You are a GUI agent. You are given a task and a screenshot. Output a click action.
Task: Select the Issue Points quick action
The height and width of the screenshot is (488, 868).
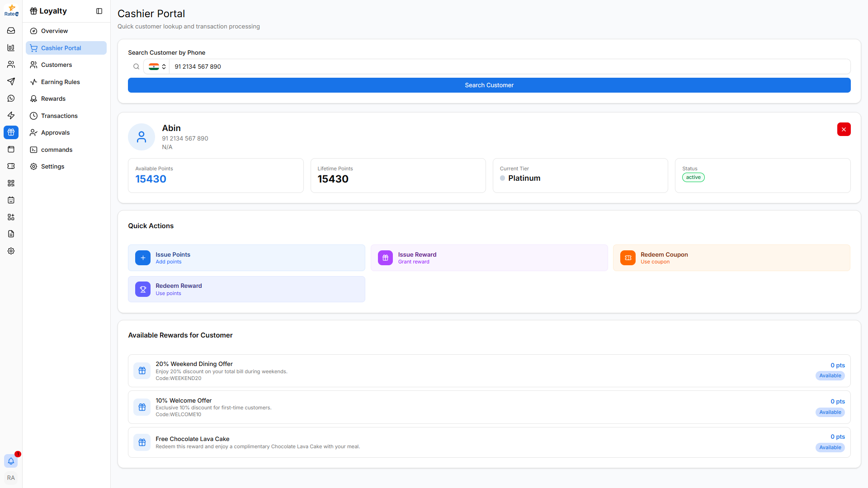tap(246, 258)
